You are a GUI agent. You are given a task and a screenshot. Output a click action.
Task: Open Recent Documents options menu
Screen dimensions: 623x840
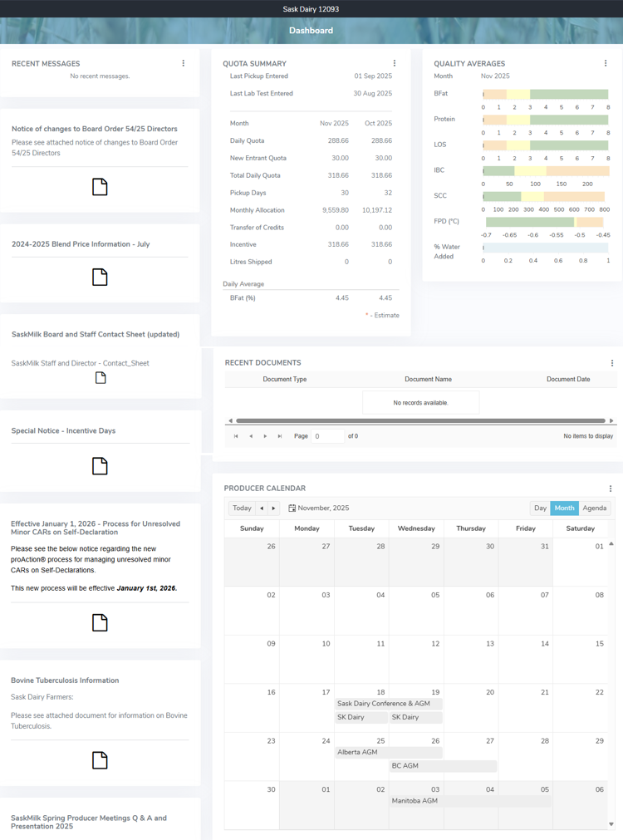pos(612,363)
